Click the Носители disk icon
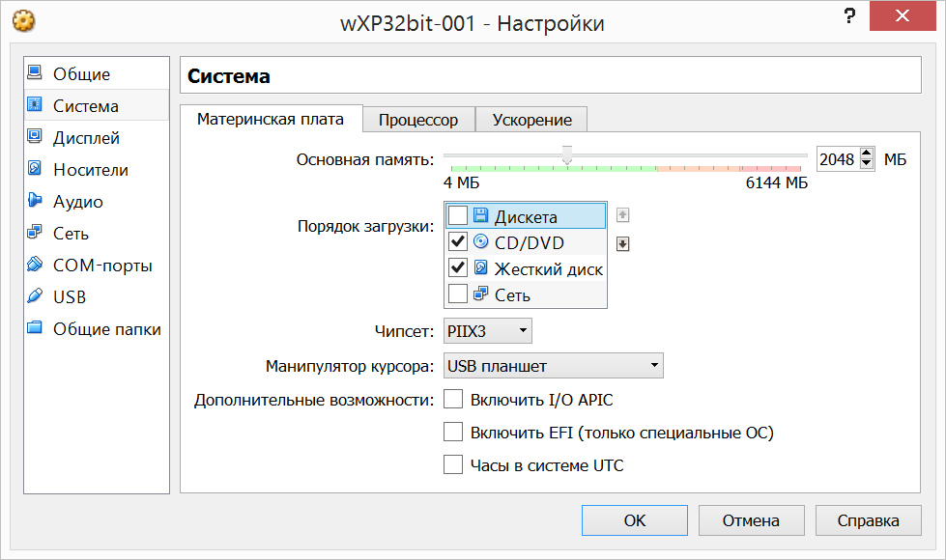 (x=35, y=169)
